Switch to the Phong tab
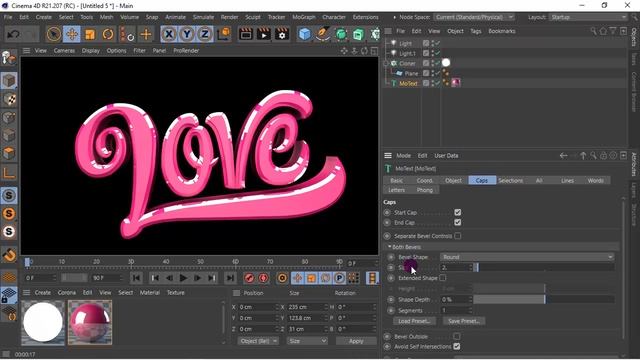The height and width of the screenshot is (360, 640). [x=424, y=190]
